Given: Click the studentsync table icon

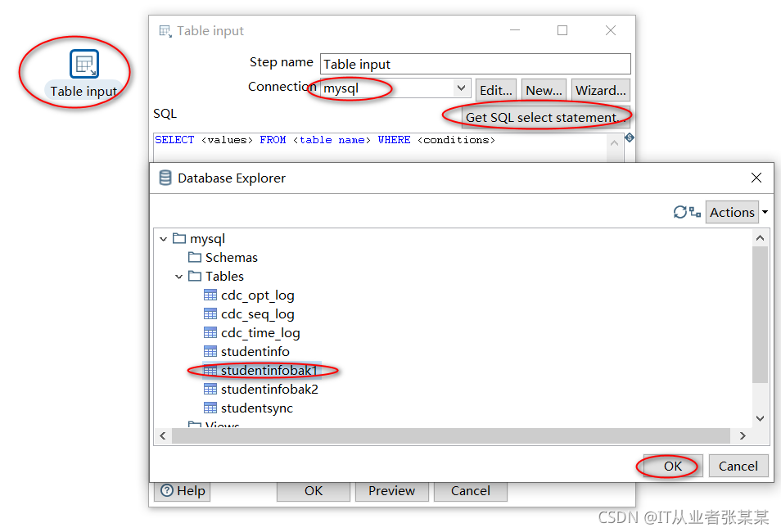Looking at the screenshot, I should point(210,408).
